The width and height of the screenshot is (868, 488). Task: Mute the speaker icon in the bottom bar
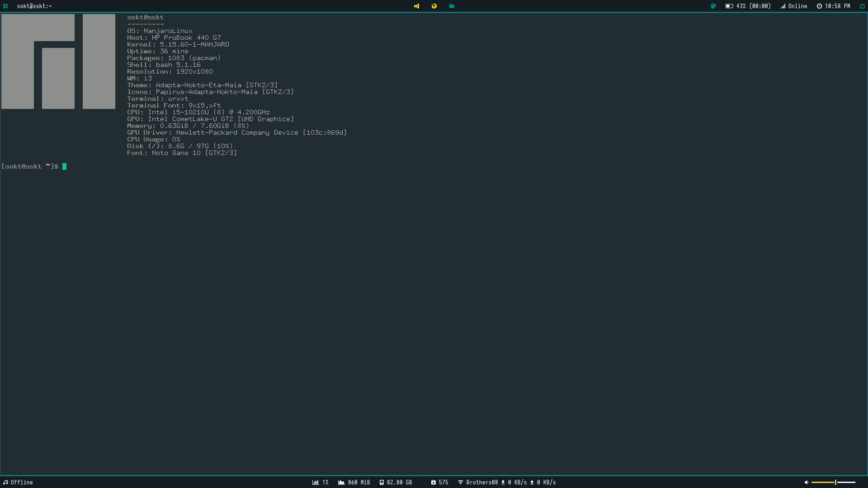[x=807, y=482]
